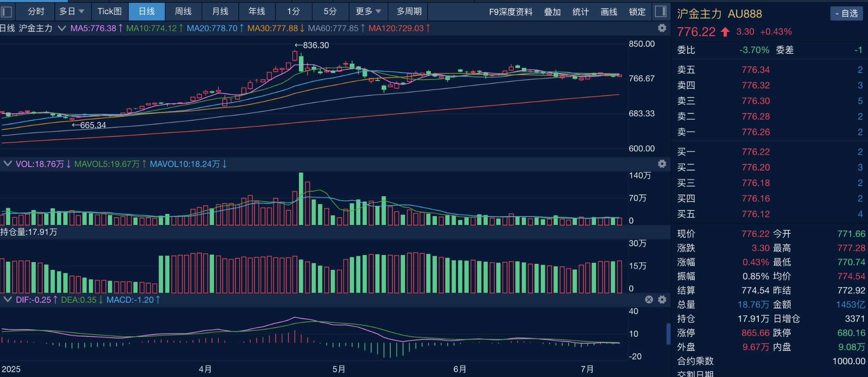Open main chart settings gear

662,28
